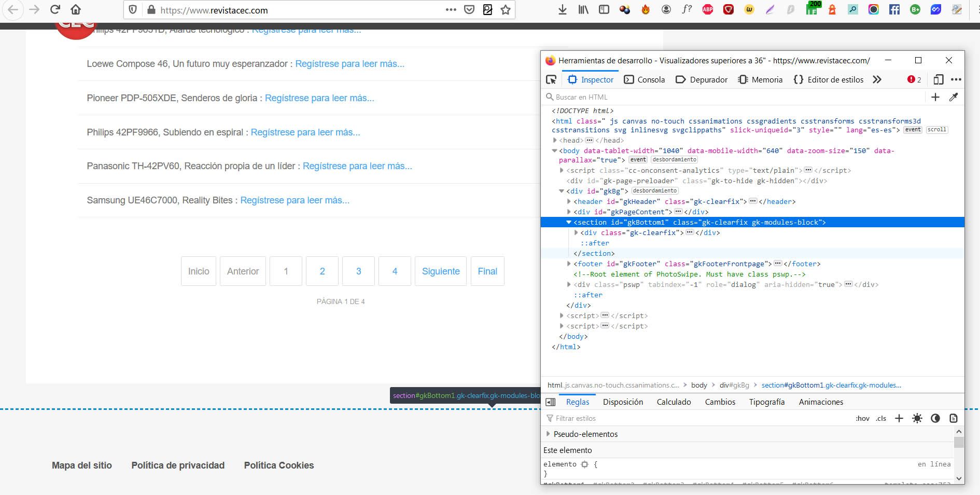Click the Buscar en HTML search field
The height and width of the screenshot is (495, 980).
[734, 97]
